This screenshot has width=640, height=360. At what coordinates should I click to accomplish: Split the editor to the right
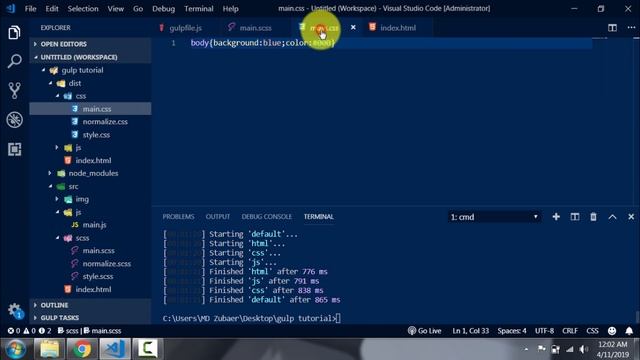(x=612, y=28)
